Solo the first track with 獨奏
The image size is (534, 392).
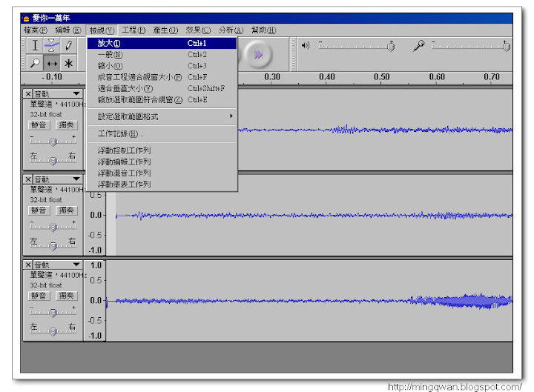(x=67, y=125)
